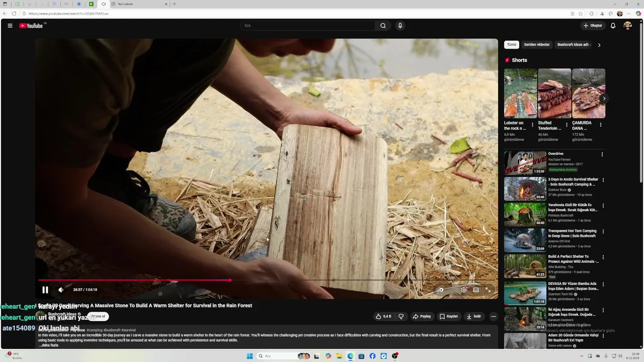Click the browser address bar URL
Image resolution: width=644 pixels, height=362 pixels.
tap(68, 14)
